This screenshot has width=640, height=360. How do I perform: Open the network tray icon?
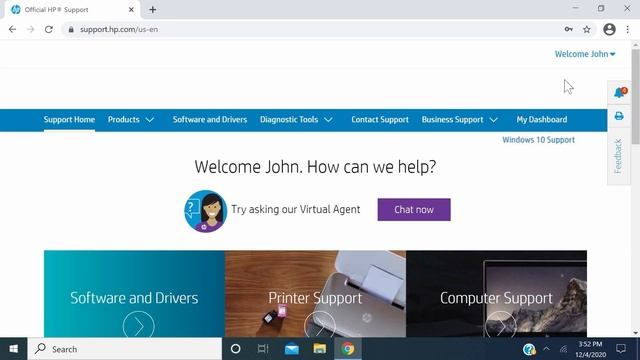pyautogui.click(x=564, y=349)
